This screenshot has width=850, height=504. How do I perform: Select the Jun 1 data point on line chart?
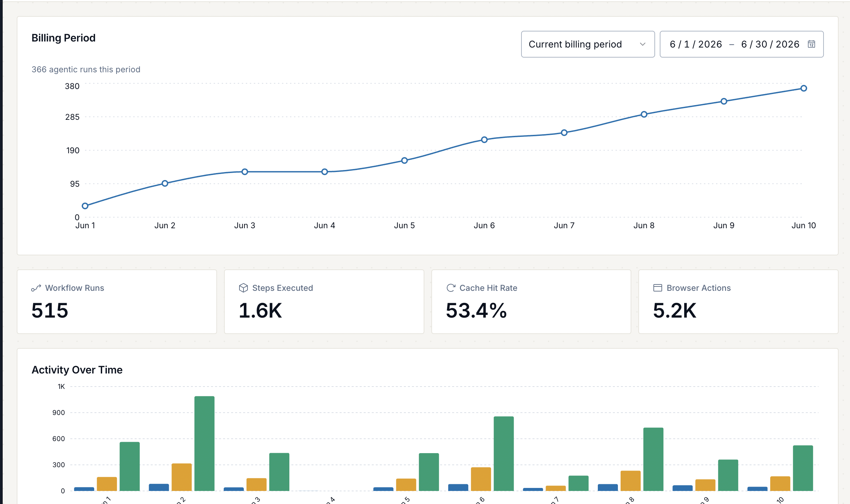85,206
